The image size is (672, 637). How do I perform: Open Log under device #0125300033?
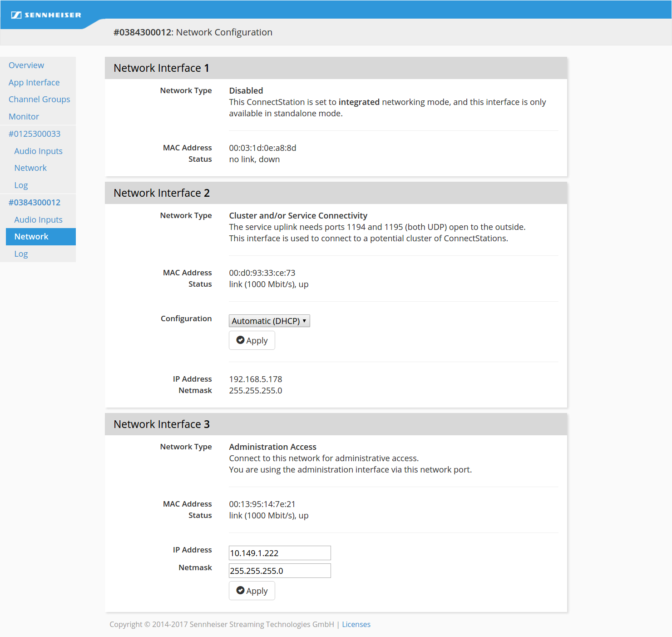[21, 185]
